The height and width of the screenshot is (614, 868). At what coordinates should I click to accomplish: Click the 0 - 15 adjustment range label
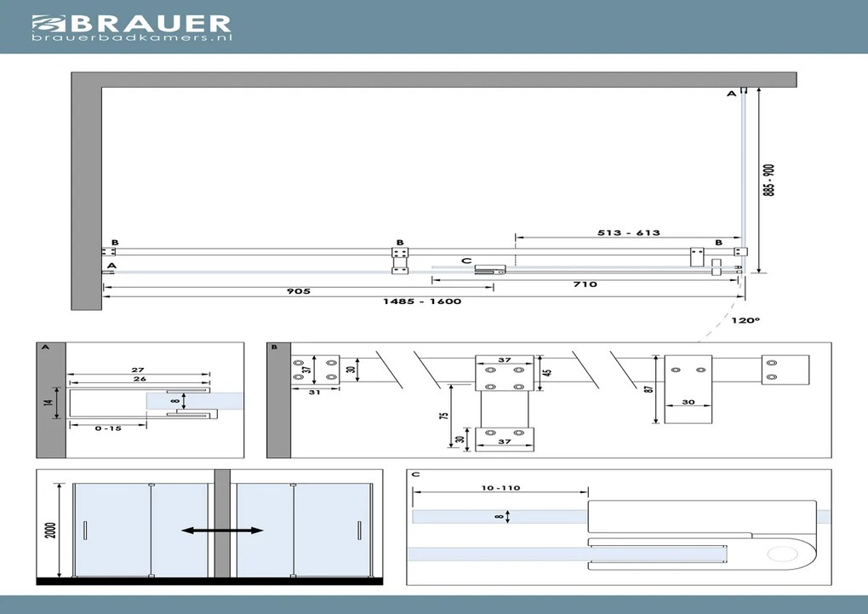click(108, 429)
